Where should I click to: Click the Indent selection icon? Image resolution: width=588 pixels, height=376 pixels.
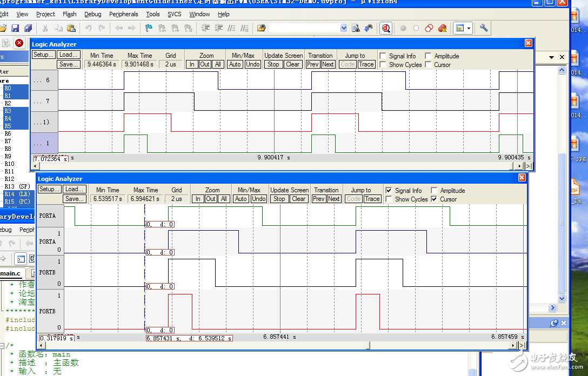[205, 28]
